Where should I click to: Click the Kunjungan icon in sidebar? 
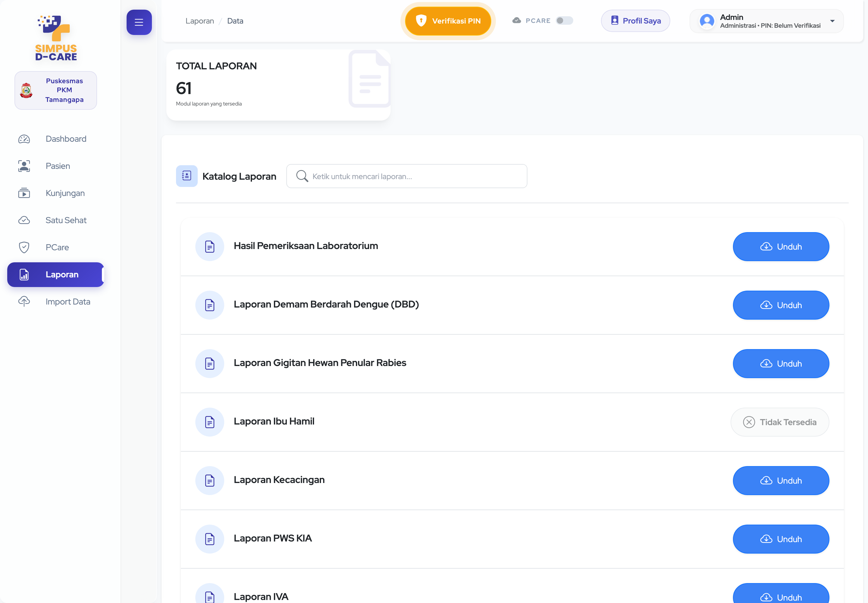tap(24, 193)
